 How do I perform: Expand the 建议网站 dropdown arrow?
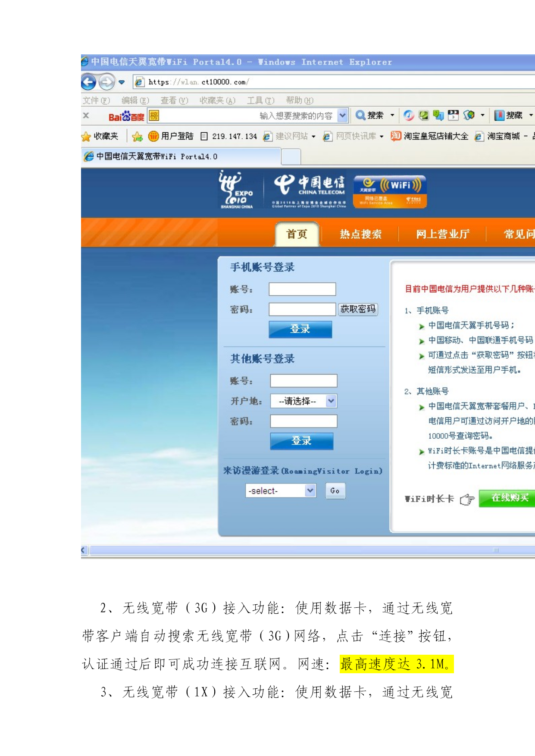tap(313, 137)
